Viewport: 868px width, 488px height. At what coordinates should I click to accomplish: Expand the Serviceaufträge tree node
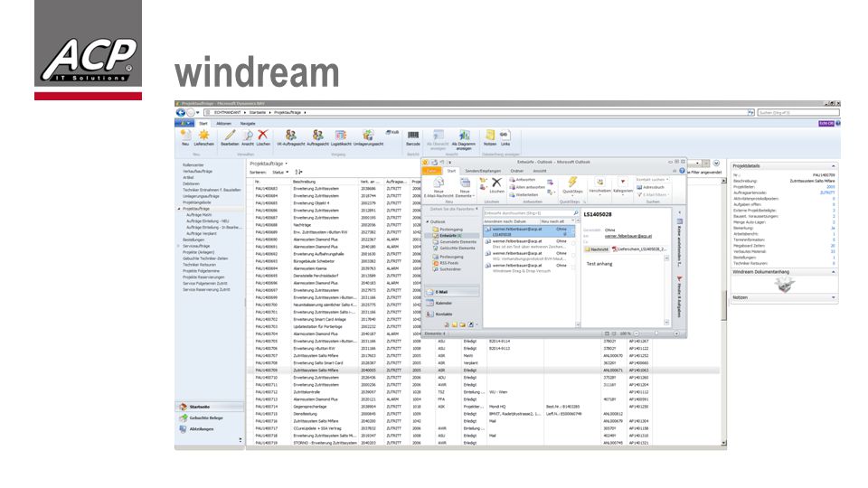(x=179, y=246)
